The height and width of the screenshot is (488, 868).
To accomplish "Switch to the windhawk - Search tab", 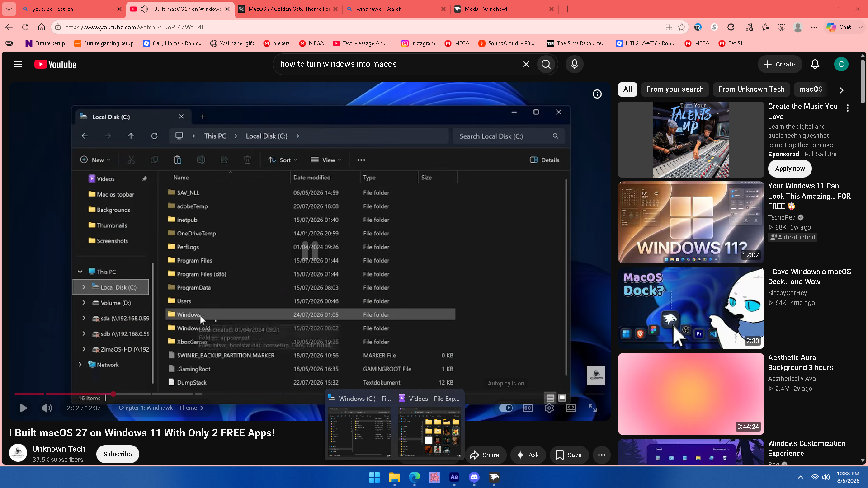I will click(x=396, y=9).
